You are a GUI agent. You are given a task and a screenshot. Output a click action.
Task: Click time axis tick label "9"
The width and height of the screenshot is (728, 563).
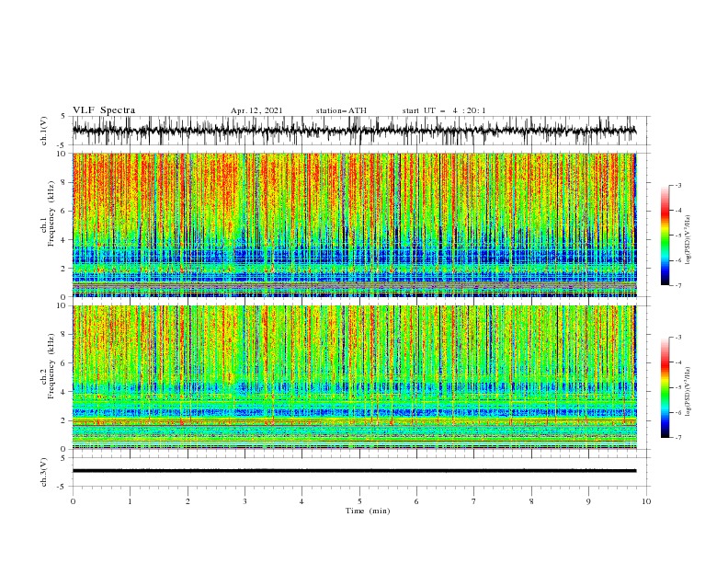(588, 501)
